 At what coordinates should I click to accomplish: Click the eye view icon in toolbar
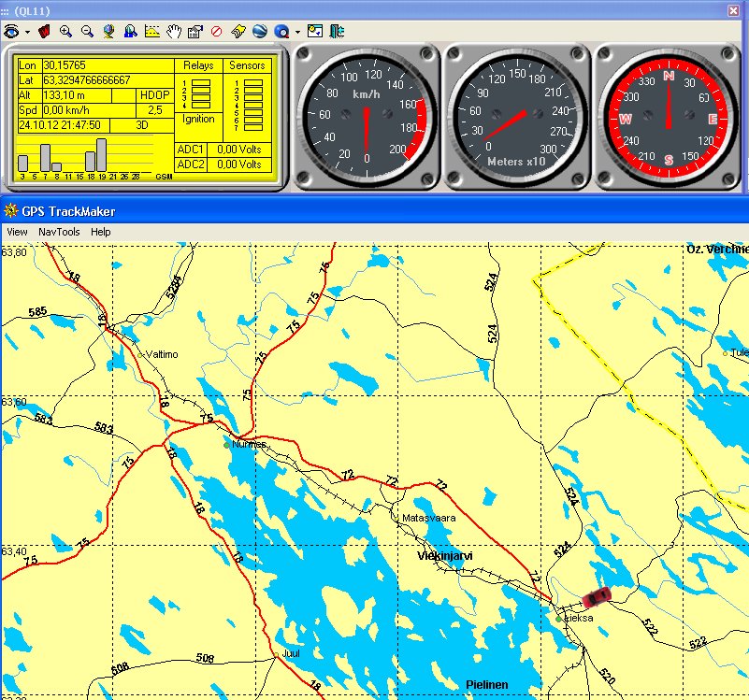click(x=11, y=31)
